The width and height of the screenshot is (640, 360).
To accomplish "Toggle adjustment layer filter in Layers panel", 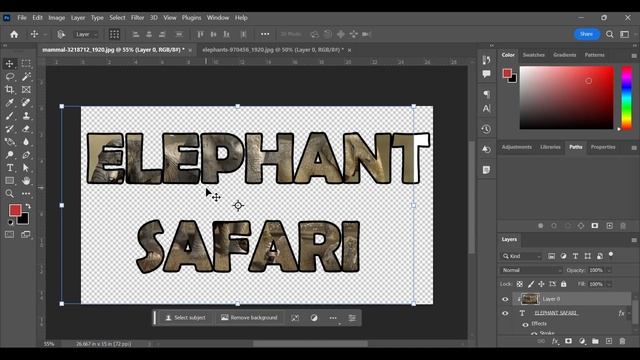I will (563, 256).
